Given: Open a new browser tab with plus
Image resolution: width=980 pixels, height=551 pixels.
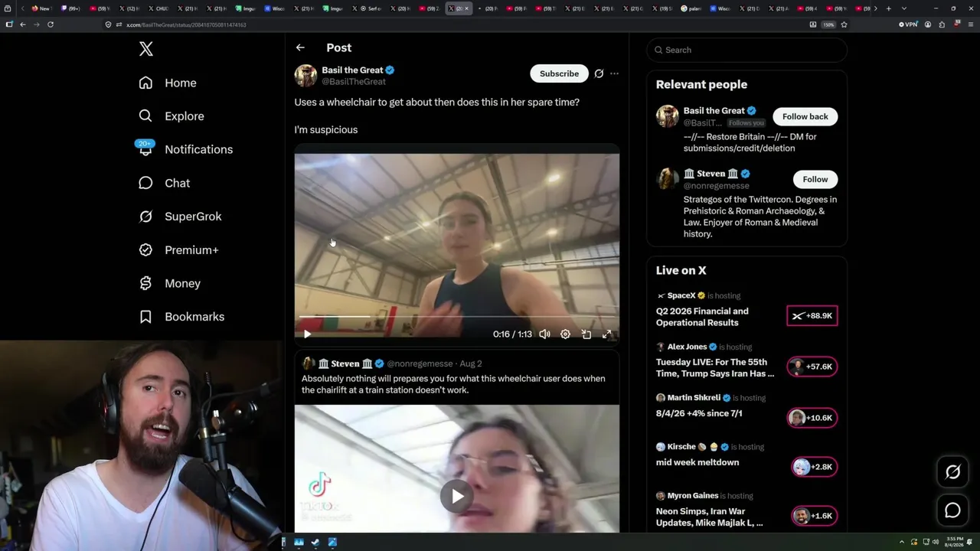Looking at the screenshot, I should [x=888, y=8].
